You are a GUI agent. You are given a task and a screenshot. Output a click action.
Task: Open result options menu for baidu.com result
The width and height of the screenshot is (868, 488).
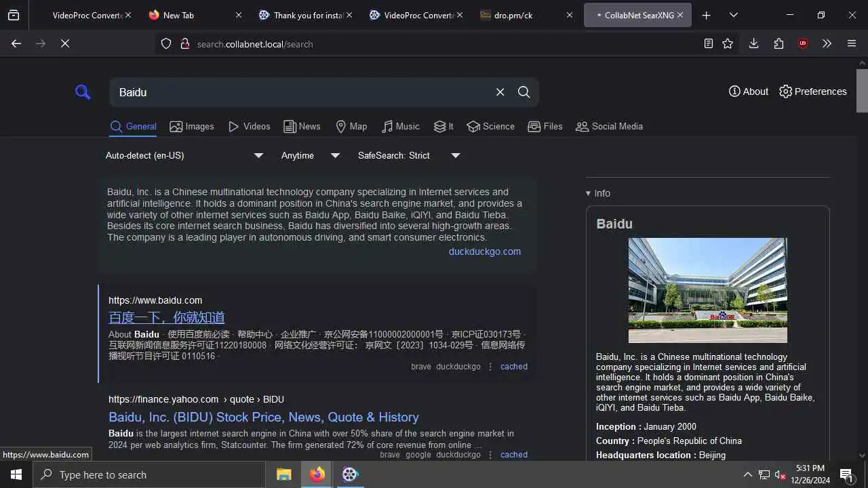pos(490,367)
